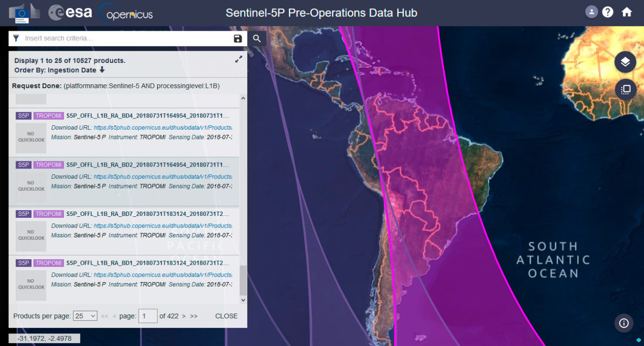644x346 pixels.
Task: Open the Products per page dropdown
Action: pyautogui.click(x=85, y=316)
